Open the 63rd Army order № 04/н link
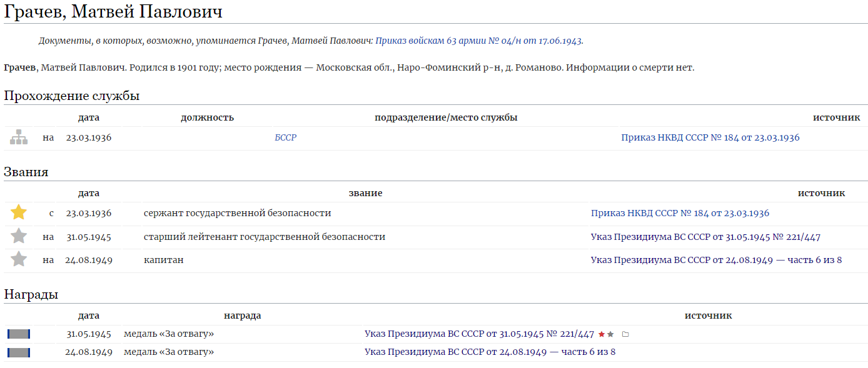This screenshot has height=368, width=868. pos(478,41)
